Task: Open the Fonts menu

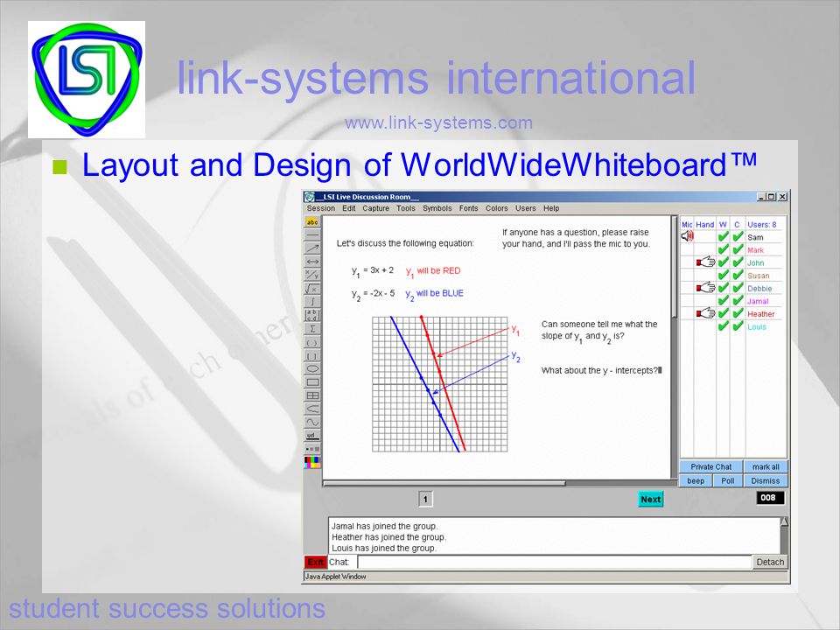Action: 468,208
